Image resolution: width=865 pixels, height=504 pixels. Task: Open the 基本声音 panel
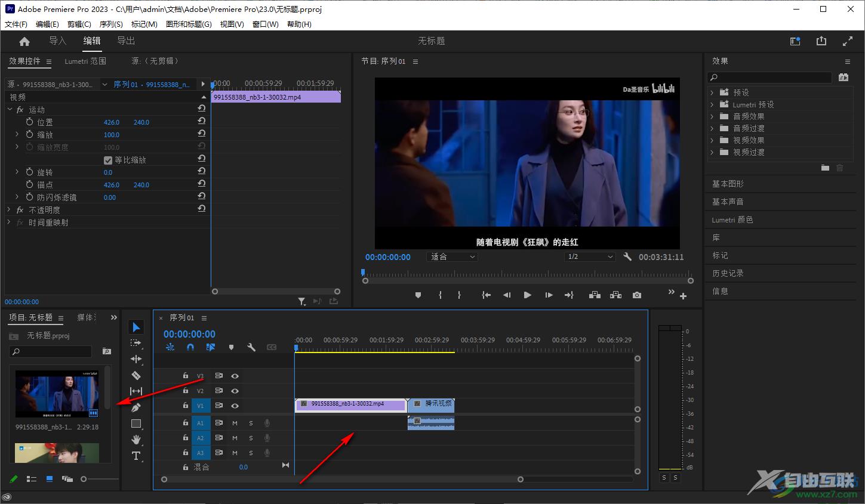coord(728,202)
